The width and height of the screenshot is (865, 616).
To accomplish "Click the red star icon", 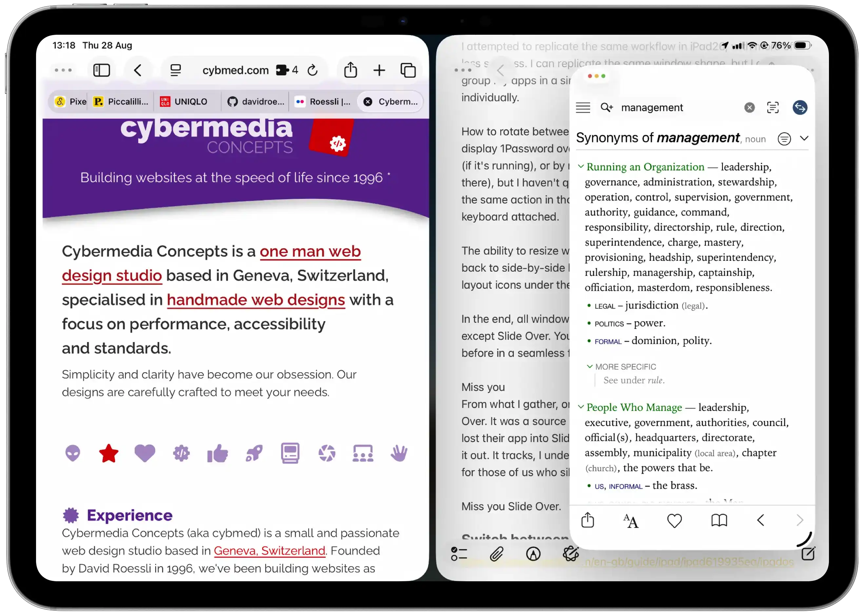I will coord(108,453).
